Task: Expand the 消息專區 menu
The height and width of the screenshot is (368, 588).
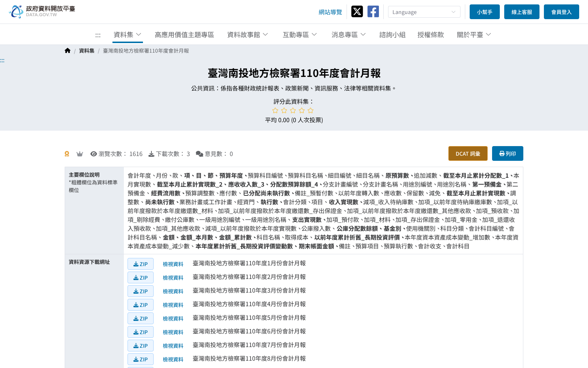Action: [x=349, y=35]
